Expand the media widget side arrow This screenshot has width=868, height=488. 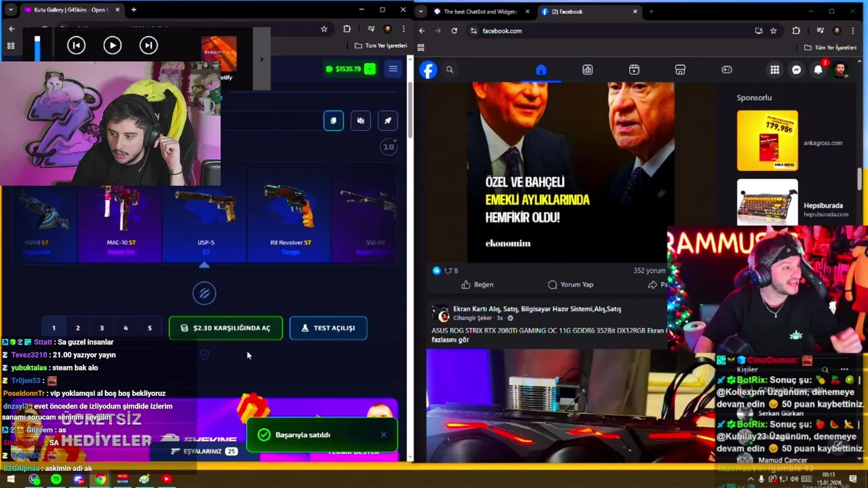click(261, 59)
